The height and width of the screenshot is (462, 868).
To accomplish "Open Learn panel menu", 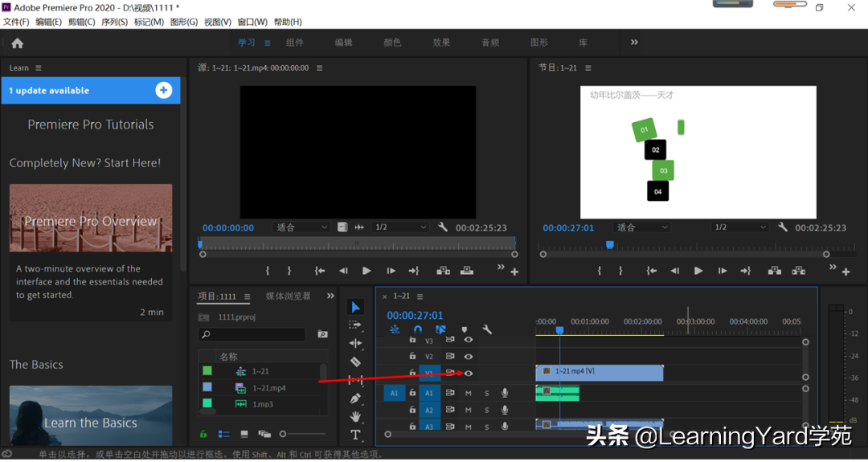I will pyautogui.click(x=39, y=68).
